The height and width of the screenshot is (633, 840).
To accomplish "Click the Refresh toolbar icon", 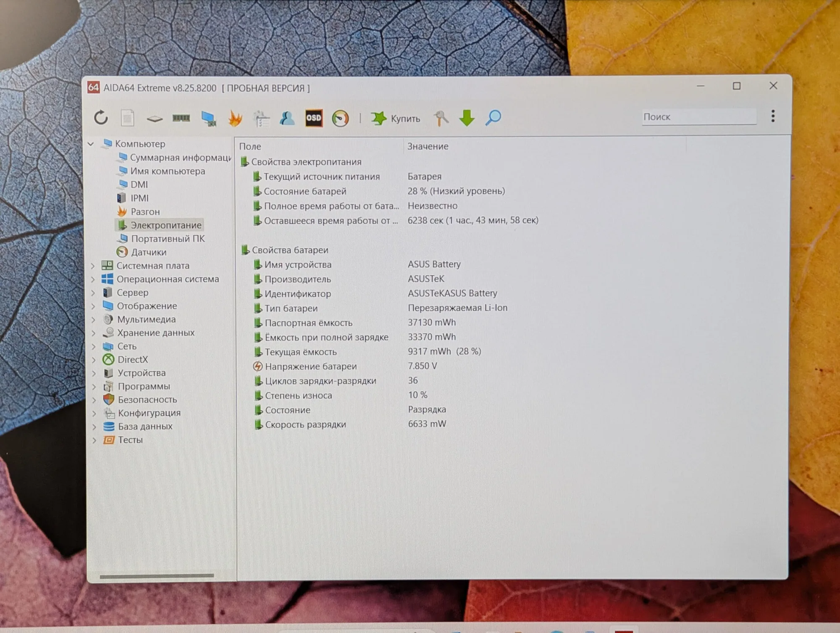I will 101,118.
